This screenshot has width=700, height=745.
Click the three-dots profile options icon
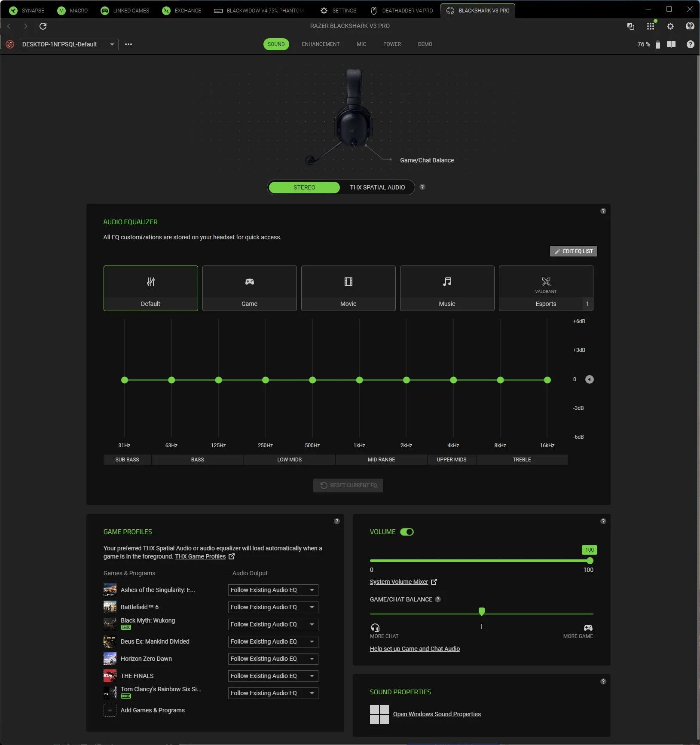[x=128, y=44]
